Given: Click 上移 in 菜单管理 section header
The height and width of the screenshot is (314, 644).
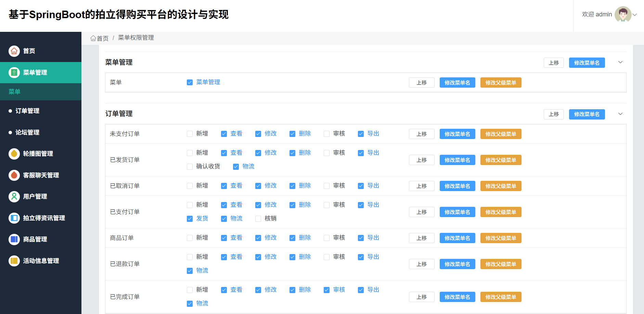Looking at the screenshot, I should tap(554, 63).
